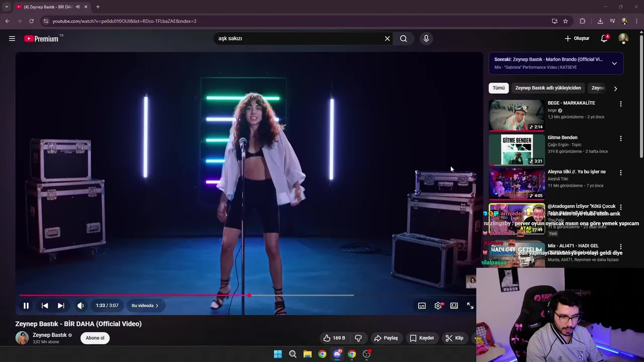Mute the video with volume icon
Screen dimensions: 644x362
pos(80,305)
